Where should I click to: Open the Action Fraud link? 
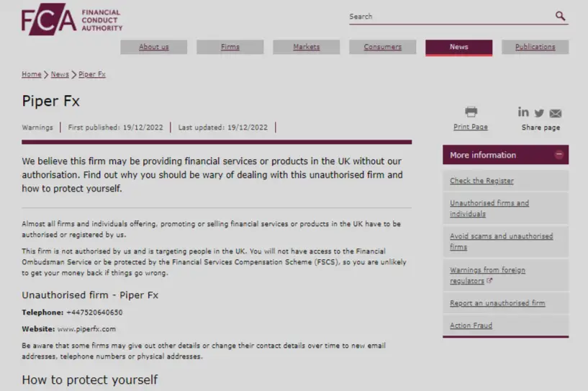point(471,325)
